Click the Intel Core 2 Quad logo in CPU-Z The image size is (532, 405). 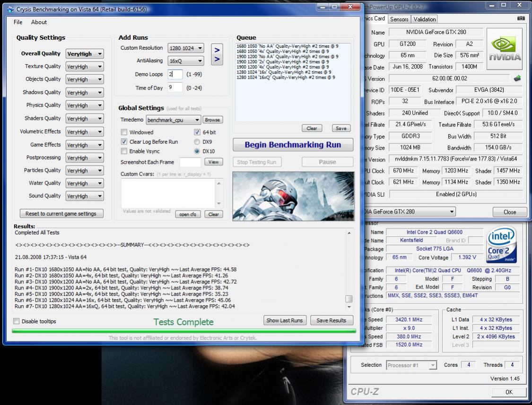coord(501,245)
